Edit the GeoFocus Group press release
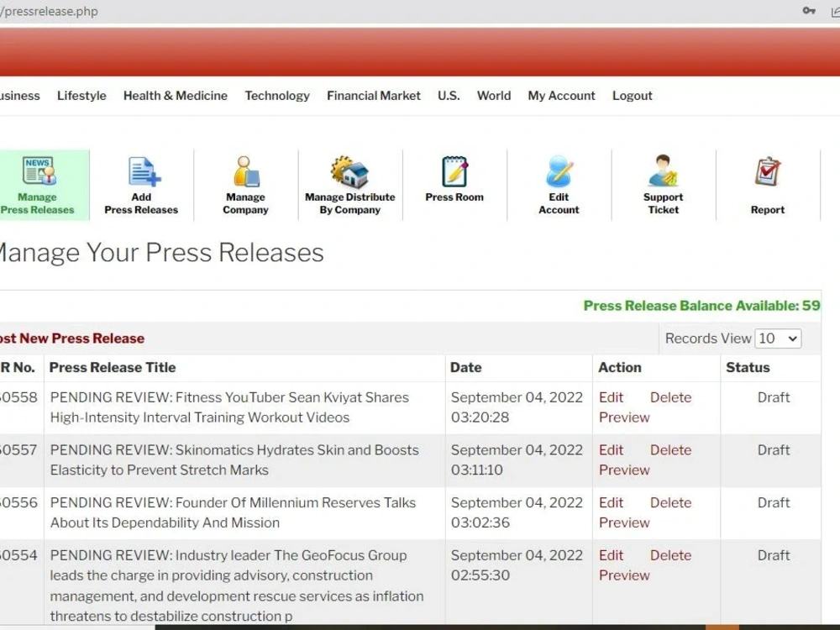840x630 pixels. (611, 555)
